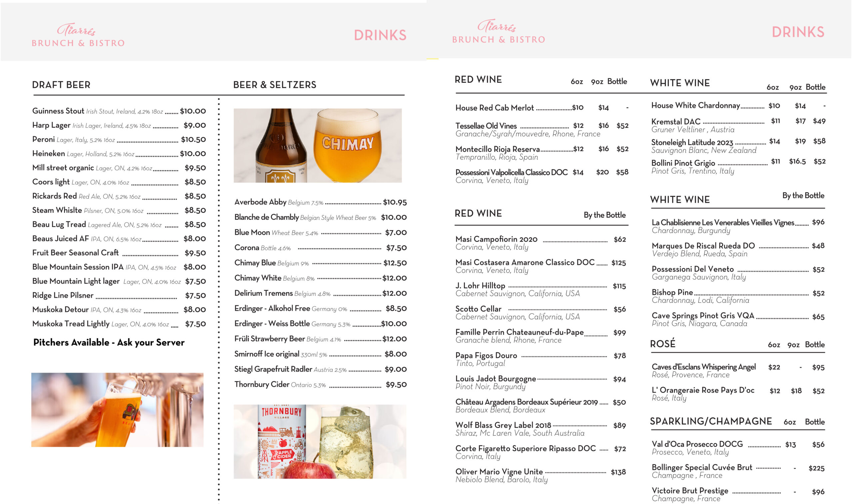Click Val d'Oca Prosecco DOCG entry

(x=738, y=448)
